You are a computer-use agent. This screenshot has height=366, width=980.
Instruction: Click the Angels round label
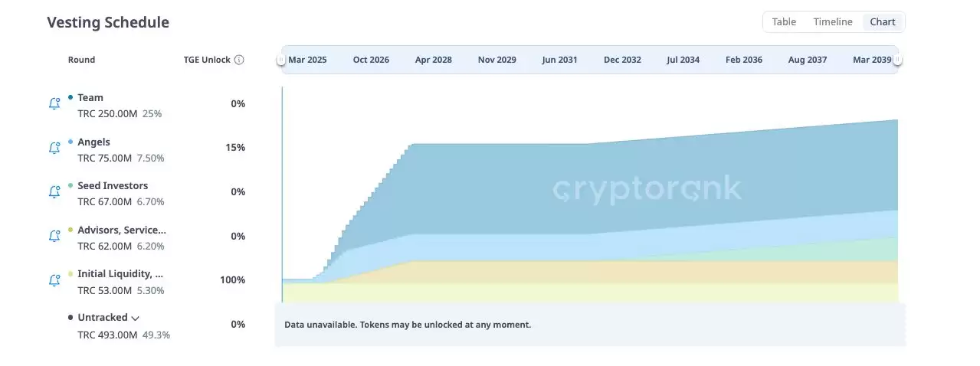(x=93, y=142)
